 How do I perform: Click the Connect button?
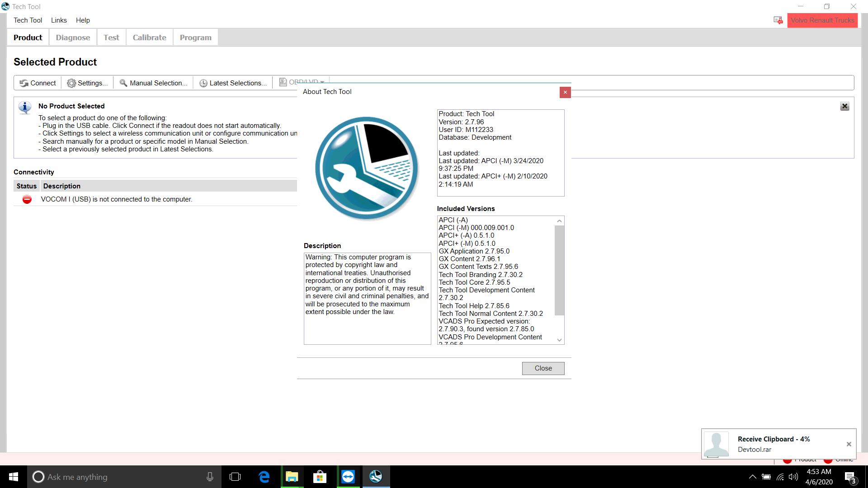pos(38,83)
